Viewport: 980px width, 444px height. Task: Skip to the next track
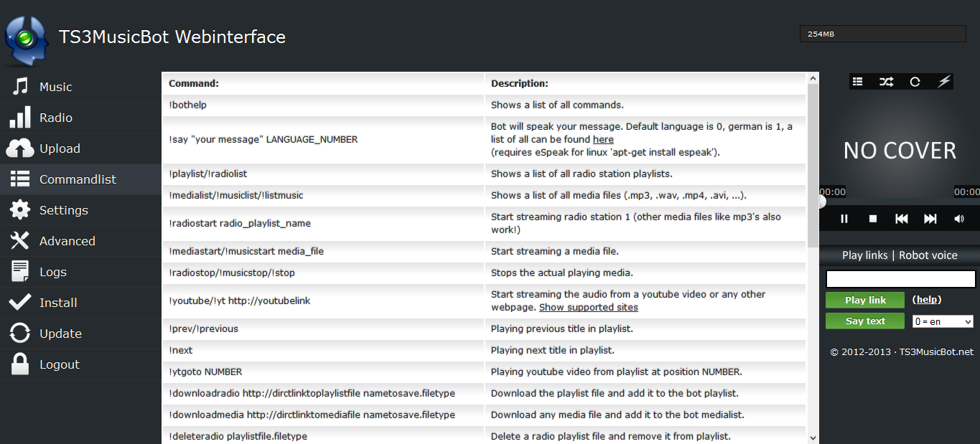(x=930, y=219)
